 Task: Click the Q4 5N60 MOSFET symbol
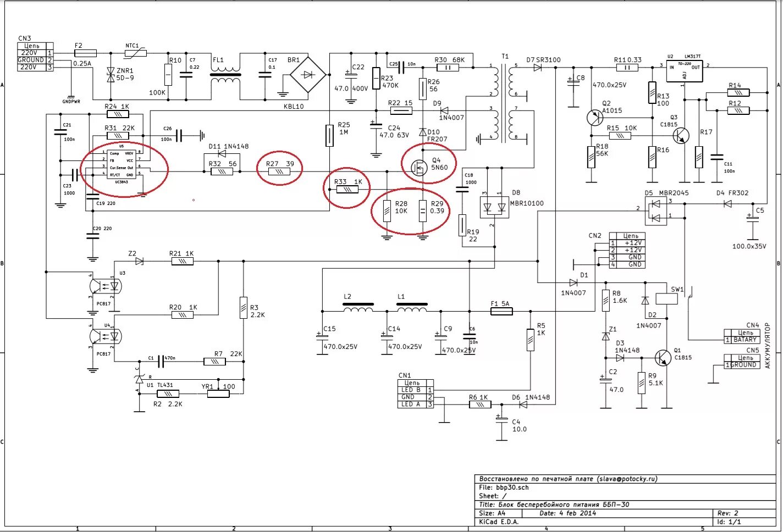421,167
